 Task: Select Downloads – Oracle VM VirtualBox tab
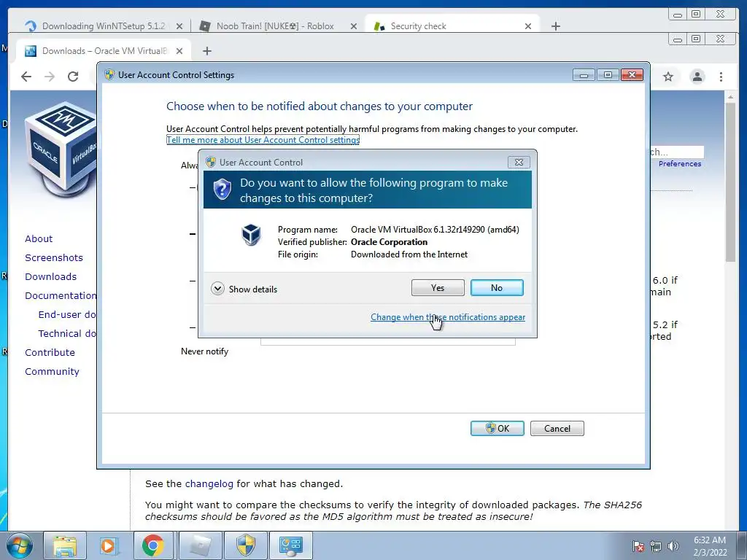pyautogui.click(x=104, y=51)
